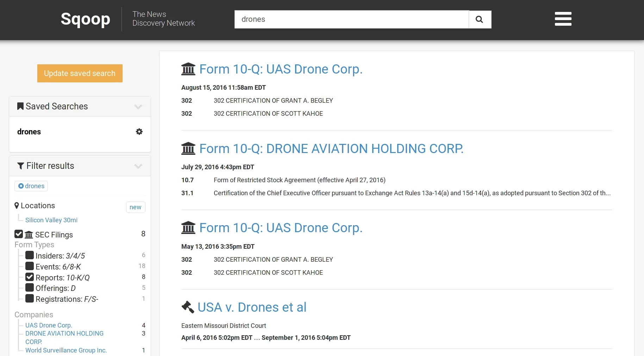Click the funnel icon in Filter results

coord(21,166)
